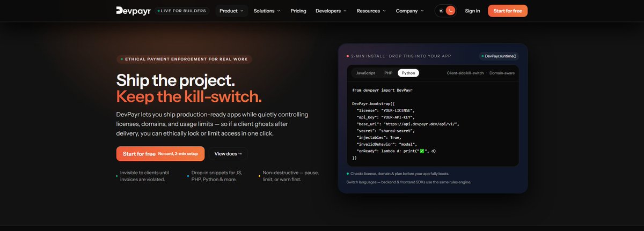644x231 pixels.
Task: Click "Non-destructive — pause, limit, or warn first" text
Action: tap(291, 176)
